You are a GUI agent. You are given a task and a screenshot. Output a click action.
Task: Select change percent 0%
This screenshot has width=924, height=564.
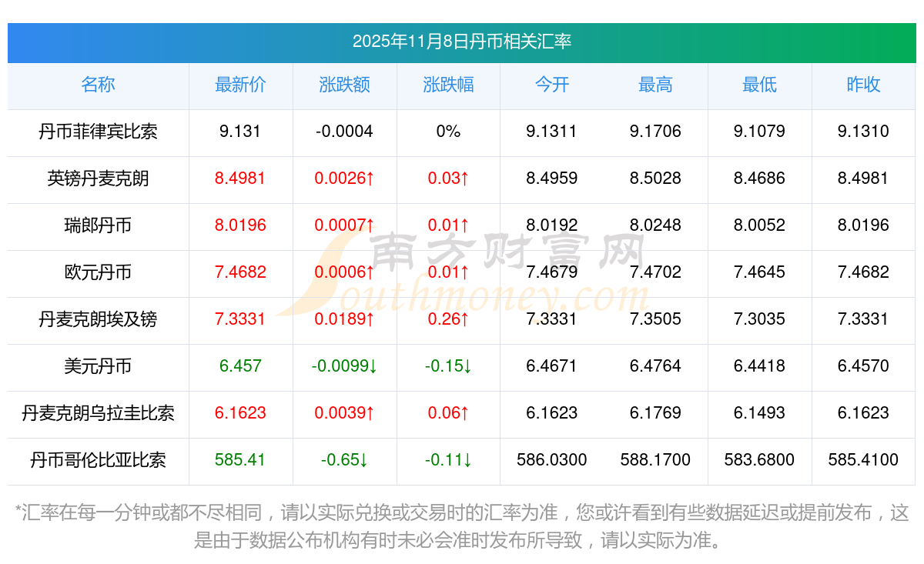(x=448, y=132)
